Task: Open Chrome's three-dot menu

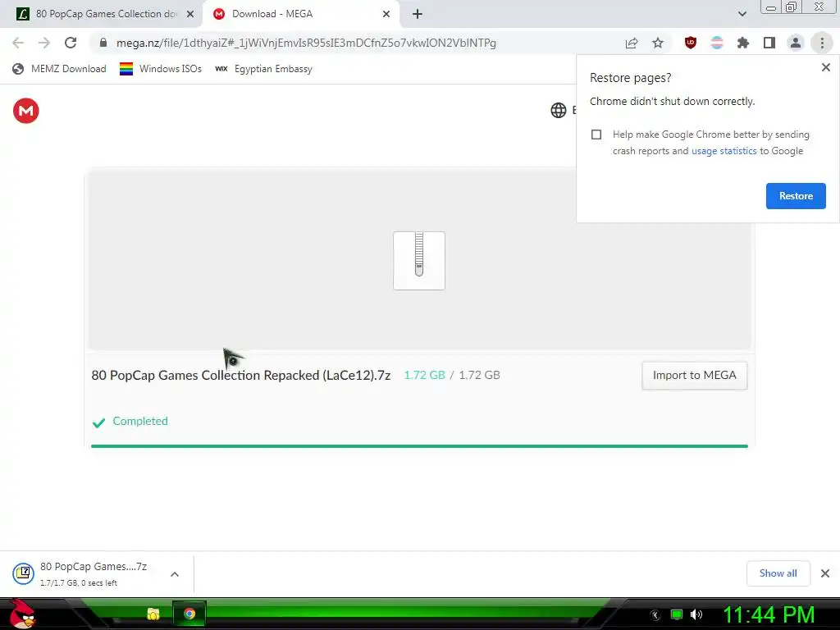Action: tap(822, 43)
